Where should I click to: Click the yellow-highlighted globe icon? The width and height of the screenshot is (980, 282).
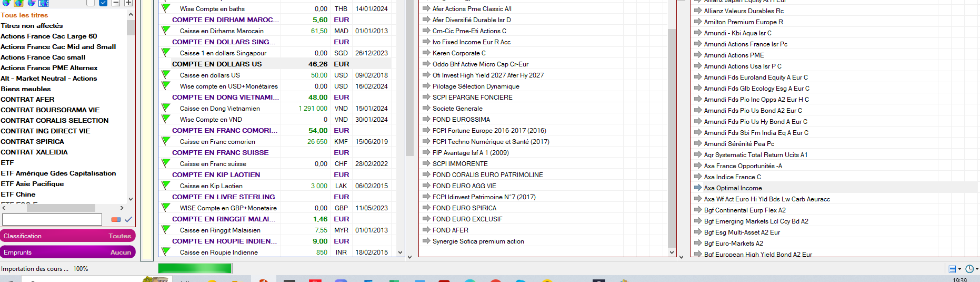pyautogui.click(x=19, y=3)
